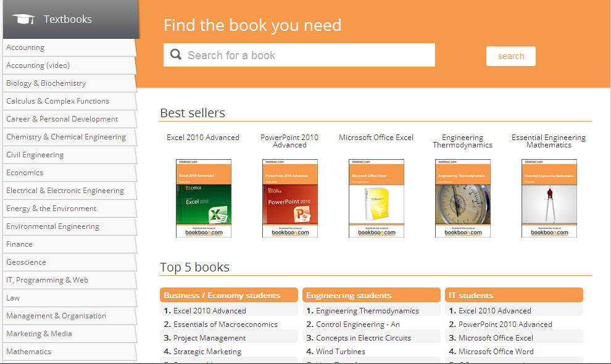
Task: Open the Finance category
Action: (69, 245)
